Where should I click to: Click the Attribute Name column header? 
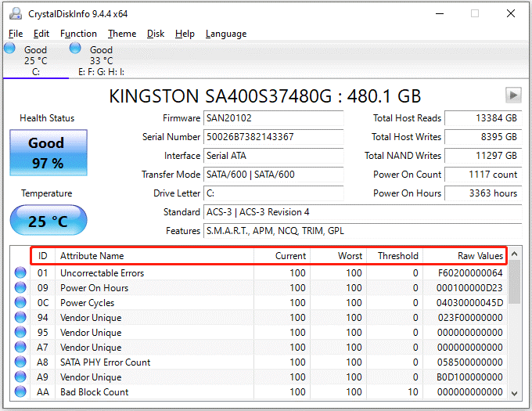[154, 256]
